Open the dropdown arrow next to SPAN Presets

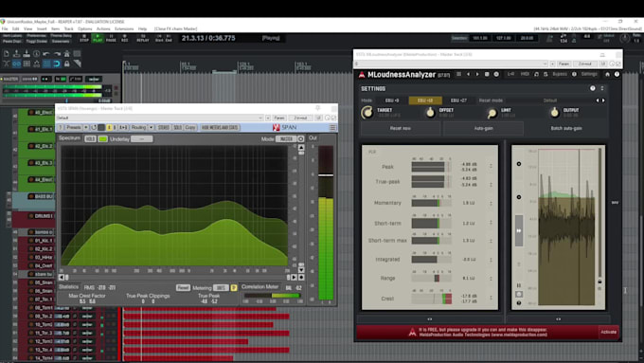(86, 128)
